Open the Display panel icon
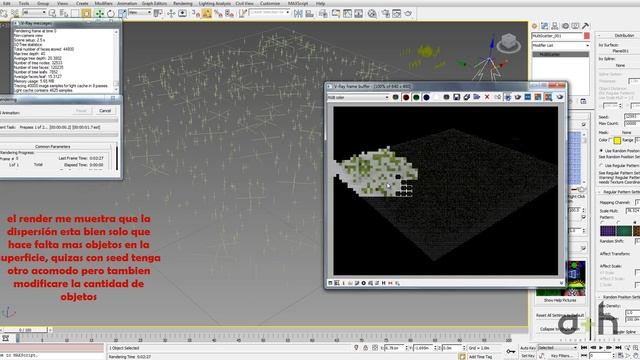The height and width of the screenshot is (360, 640). [575, 26]
